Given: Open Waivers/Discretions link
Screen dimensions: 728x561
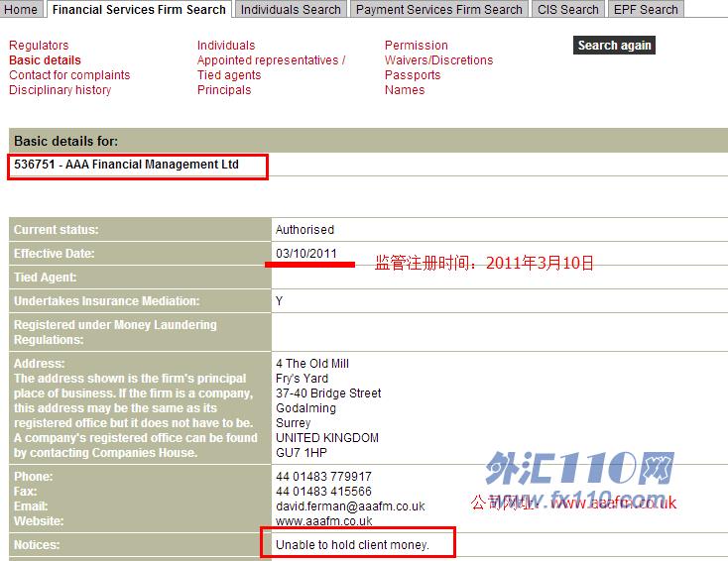Looking at the screenshot, I should click(x=438, y=59).
